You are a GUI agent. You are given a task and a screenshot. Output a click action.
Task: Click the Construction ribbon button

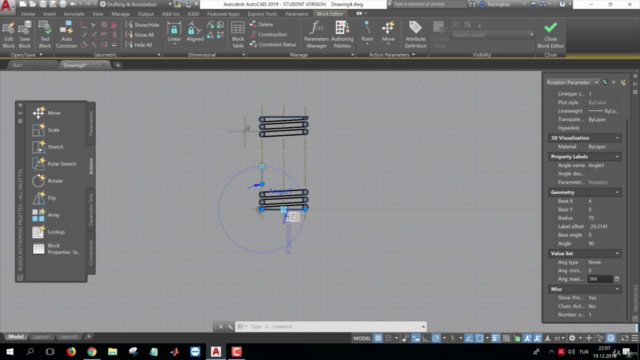pyautogui.click(x=268, y=35)
